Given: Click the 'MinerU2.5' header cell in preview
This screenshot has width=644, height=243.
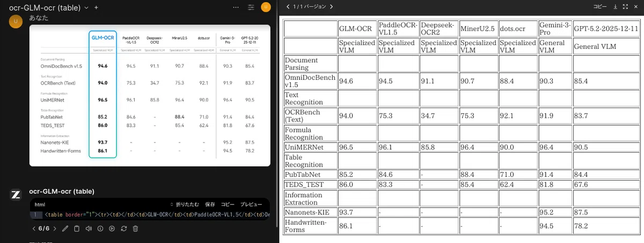Looking at the screenshot, I should click(x=478, y=28).
